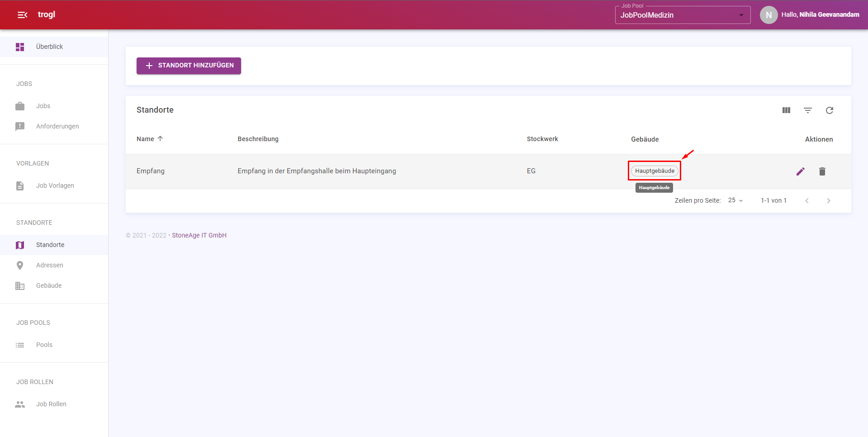This screenshot has height=437, width=868.
Task: Sort by the Gebäude column header
Action: point(645,139)
